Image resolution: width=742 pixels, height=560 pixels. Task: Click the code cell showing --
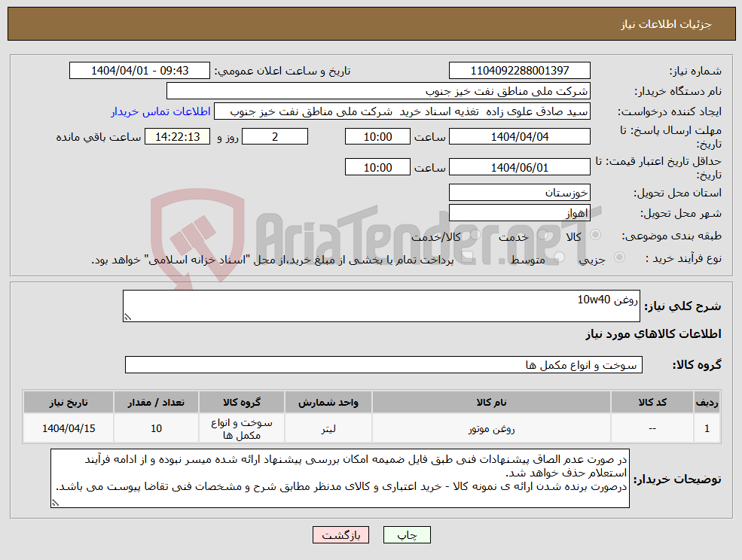point(652,428)
